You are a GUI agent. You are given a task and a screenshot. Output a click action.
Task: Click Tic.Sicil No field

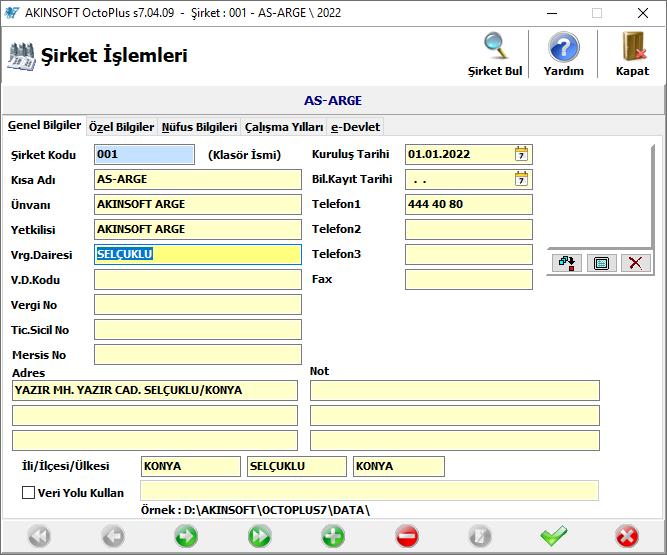coord(198,330)
